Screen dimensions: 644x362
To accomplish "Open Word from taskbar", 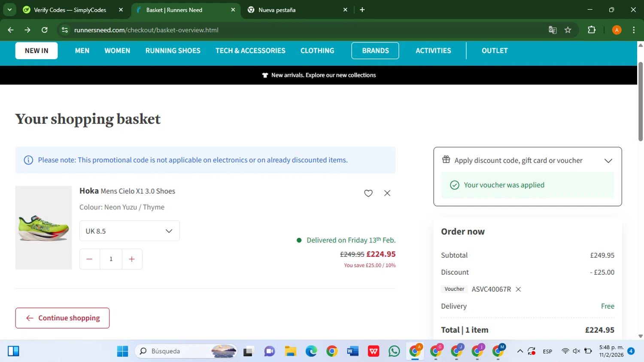I will (352, 351).
